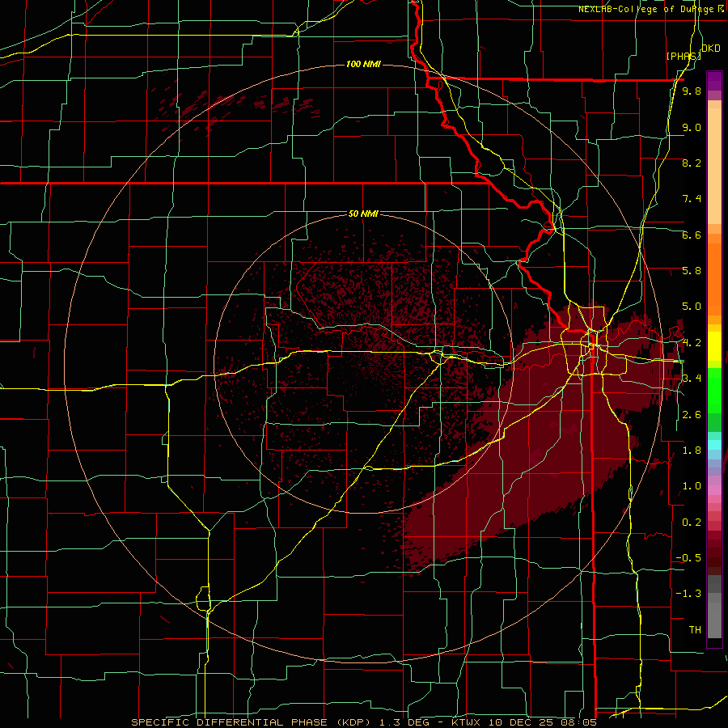728x728 pixels.
Task: Click the 1.0 legend value
Action: tap(692, 486)
